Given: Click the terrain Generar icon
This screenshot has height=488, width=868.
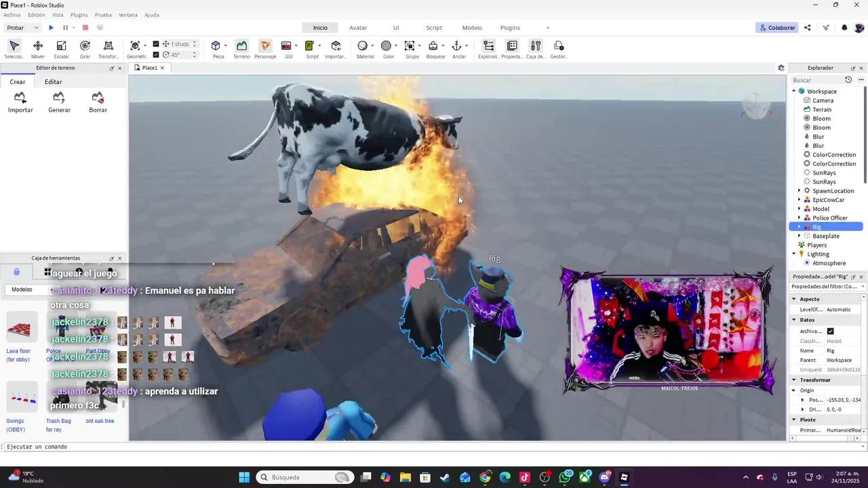Looking at the screenshot, I should pos(59,98).
